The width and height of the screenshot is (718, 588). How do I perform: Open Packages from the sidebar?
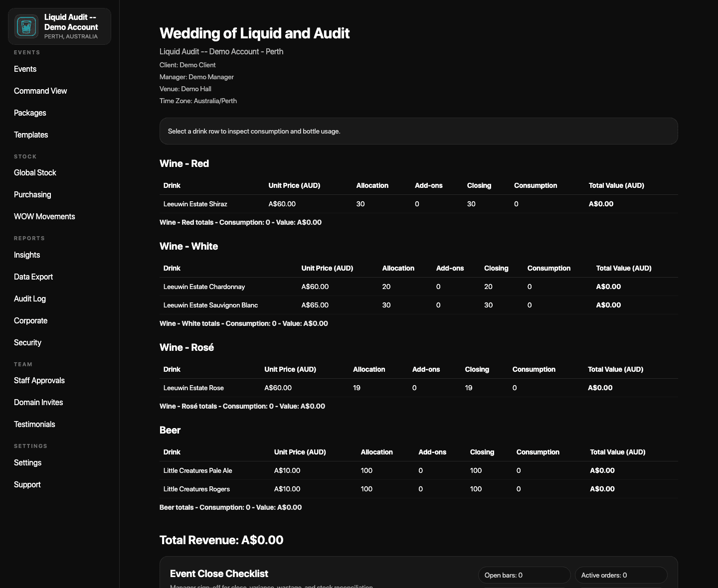30,113
